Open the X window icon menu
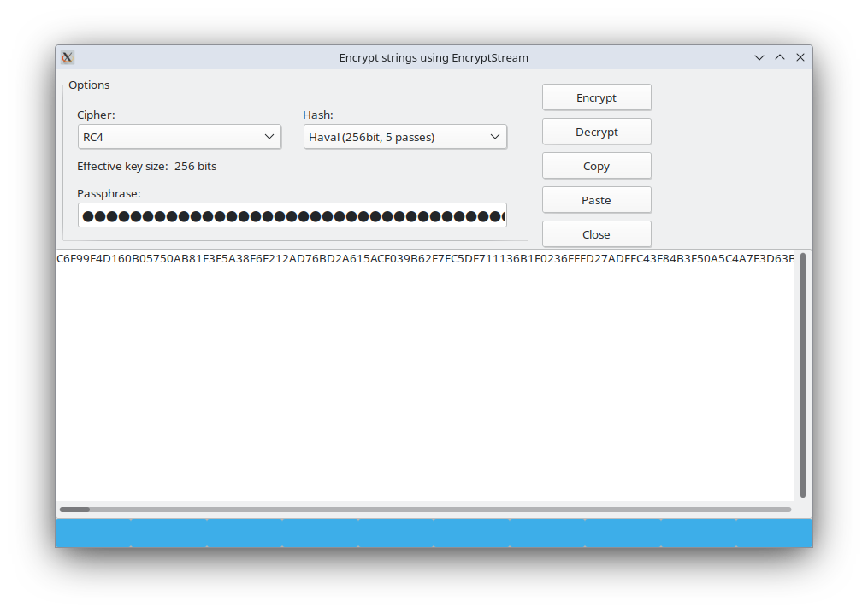Image resolution: width=868 pixels, height=613 pixels. (68, 57)
